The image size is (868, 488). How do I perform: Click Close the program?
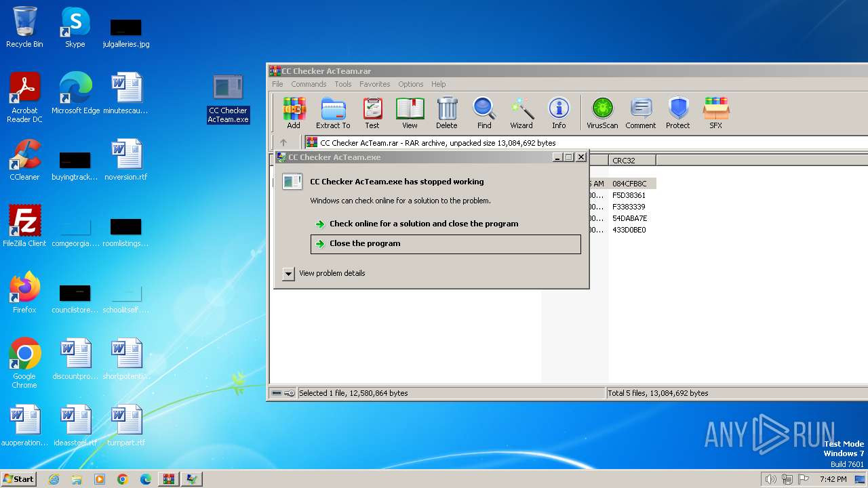pos(446,244)
